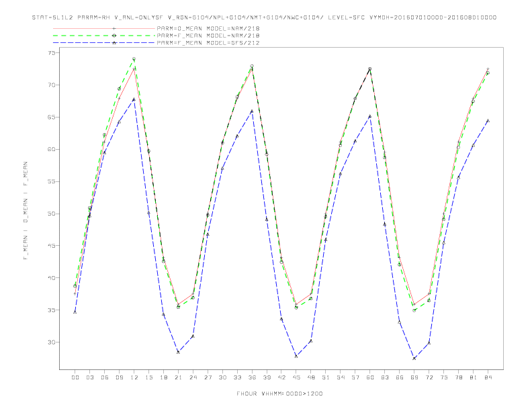532x411 pixels.
Task: Click blue GFS triangle marker at hour 69 minimum
Action: pos(414,359)
